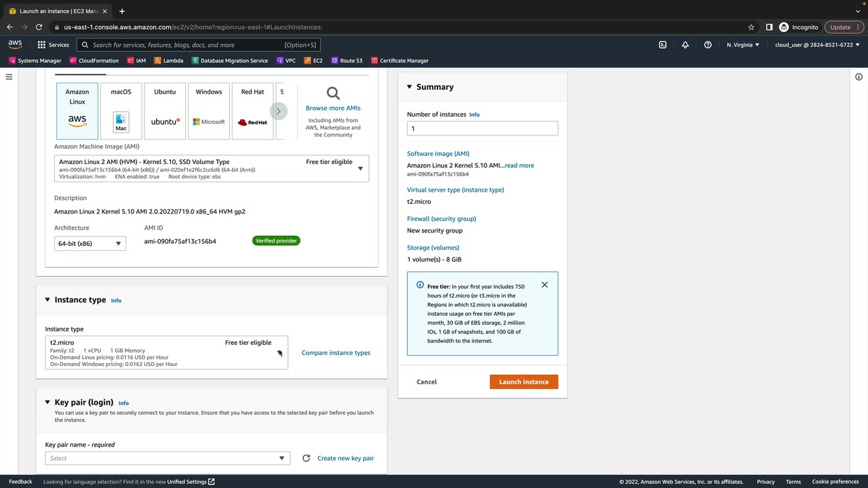Open Cookie preferences in footer
Screen dimensions: 868x488
pos(835,482)
